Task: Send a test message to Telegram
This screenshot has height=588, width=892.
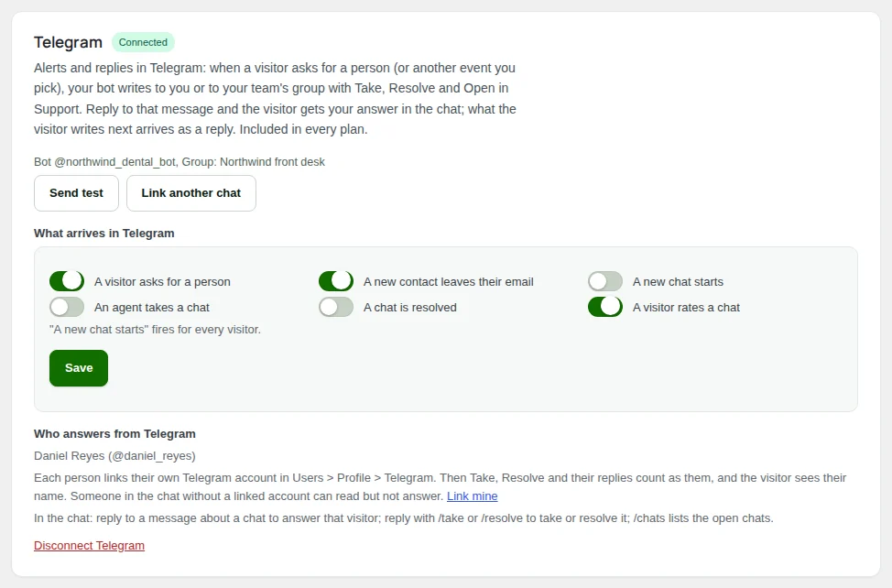Action: [76, 192]
